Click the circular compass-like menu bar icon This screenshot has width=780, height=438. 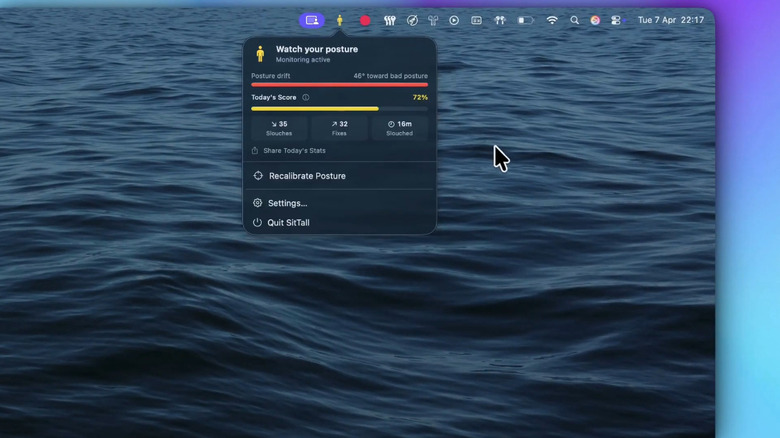412,20
